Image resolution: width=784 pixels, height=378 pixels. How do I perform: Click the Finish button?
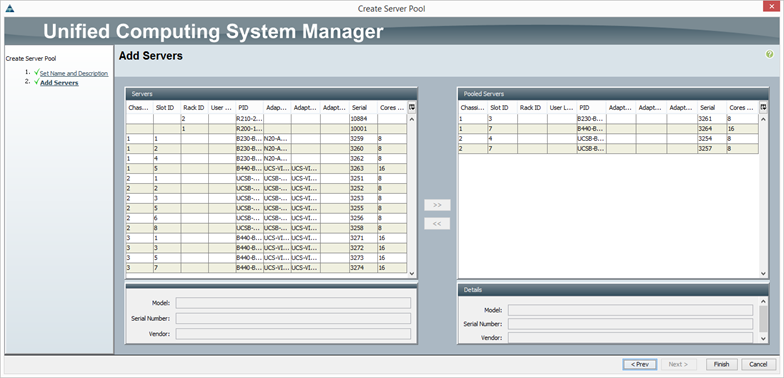point(722,364)
